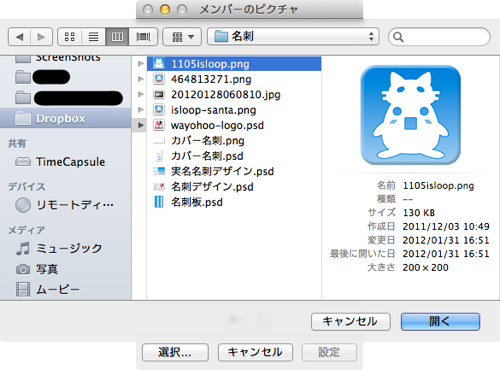Click the 464813271.png file icon
Image resolution: width=500 pixels, height=370 pixels.
click(159, 79)
